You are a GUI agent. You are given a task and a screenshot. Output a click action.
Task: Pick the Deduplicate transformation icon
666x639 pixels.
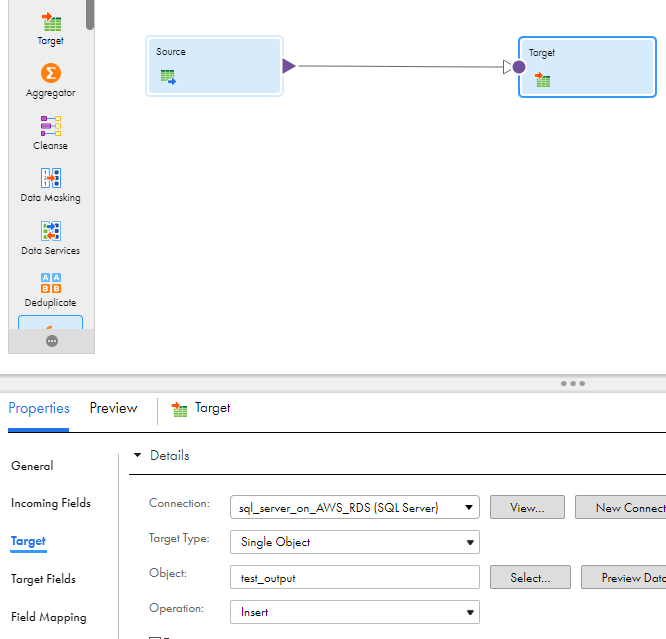pyautogui.click(x=51, y=283)
